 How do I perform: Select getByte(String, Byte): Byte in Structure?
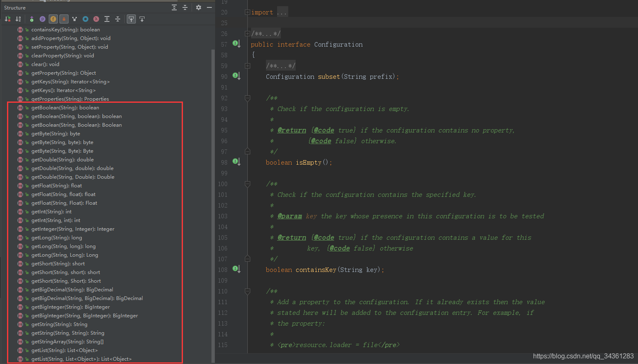(62, 151)
